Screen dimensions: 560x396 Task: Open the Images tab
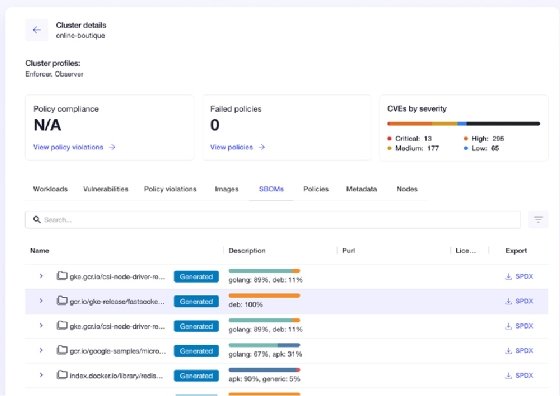pyautogui.click(x=226, y=189)
